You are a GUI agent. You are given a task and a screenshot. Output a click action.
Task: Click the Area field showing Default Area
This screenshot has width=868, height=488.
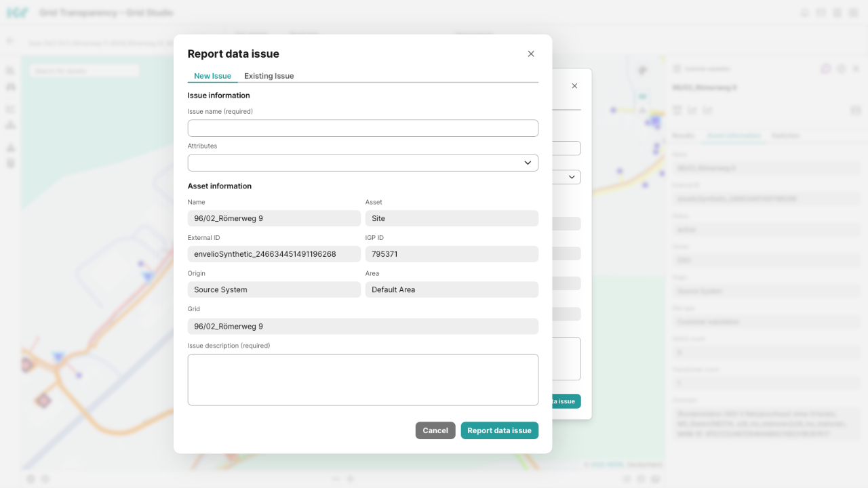(452, 289)
